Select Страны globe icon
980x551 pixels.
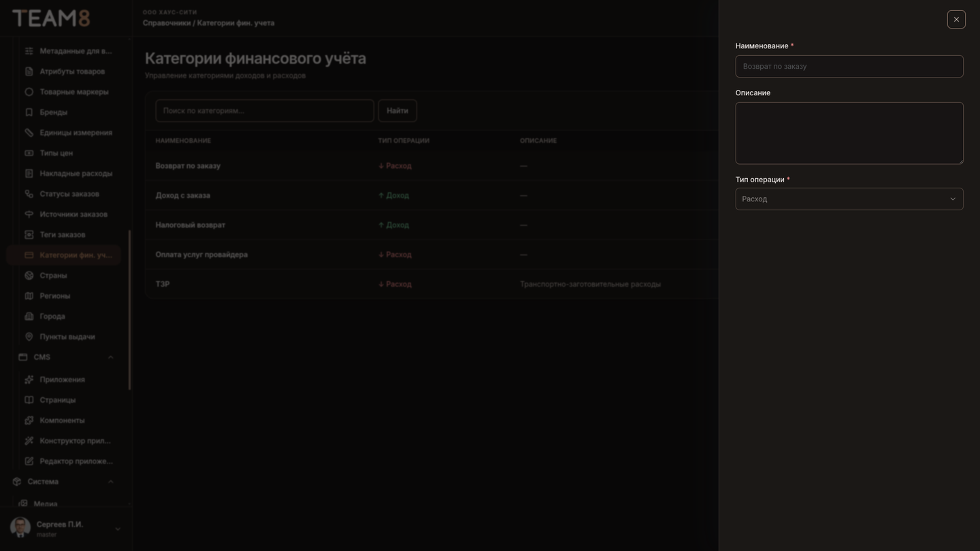coord(29,275)
